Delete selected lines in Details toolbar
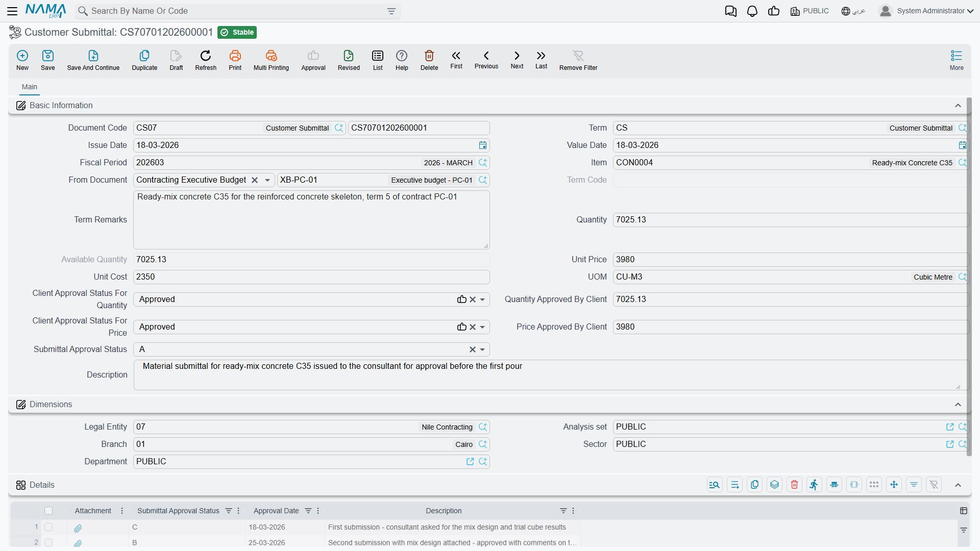 (x=794, y=485)
